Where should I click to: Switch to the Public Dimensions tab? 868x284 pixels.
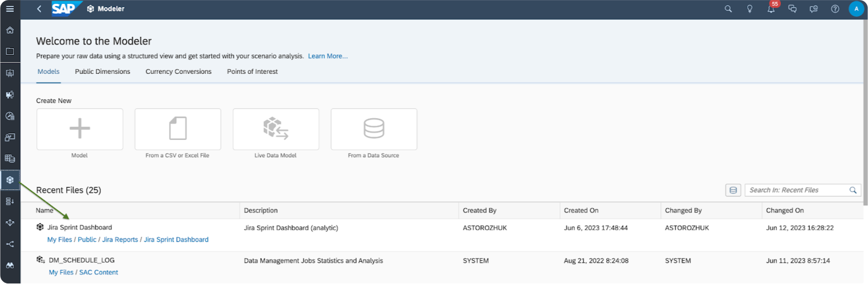click(102, 72)
